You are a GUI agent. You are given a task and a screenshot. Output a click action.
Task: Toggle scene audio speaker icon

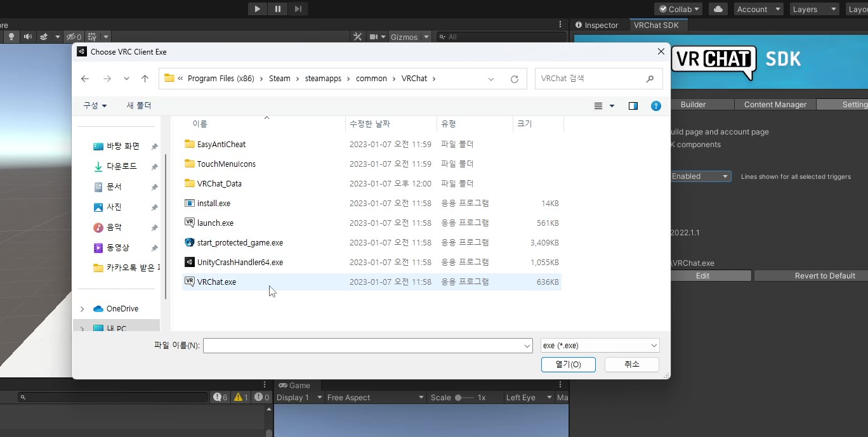pos(28,37)
